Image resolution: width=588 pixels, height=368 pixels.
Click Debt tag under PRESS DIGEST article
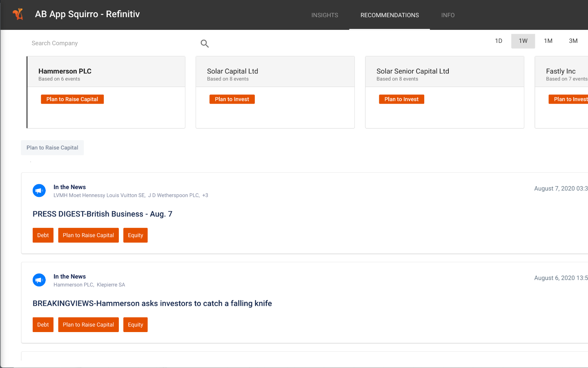(x=43, y=235)
